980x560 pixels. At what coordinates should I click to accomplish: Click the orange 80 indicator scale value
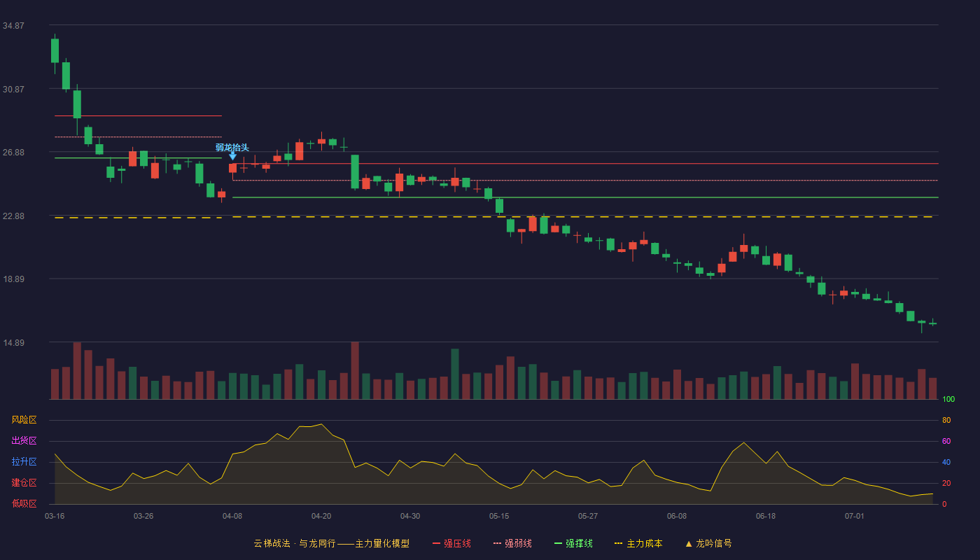pyautogui.click(x=946, y=420)
